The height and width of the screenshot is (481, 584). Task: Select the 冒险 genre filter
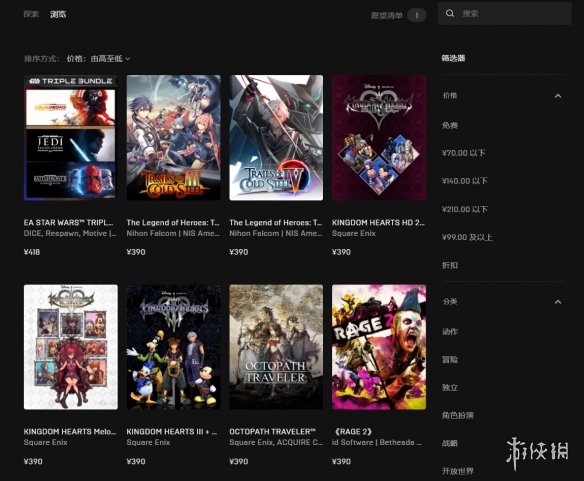(x=450, y=360)
